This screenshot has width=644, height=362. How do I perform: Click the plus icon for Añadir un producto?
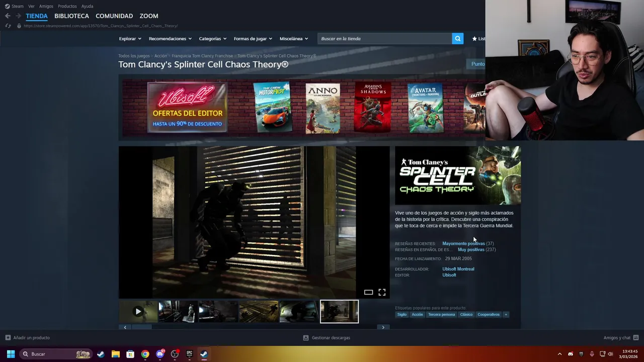(x=8, y=338)
